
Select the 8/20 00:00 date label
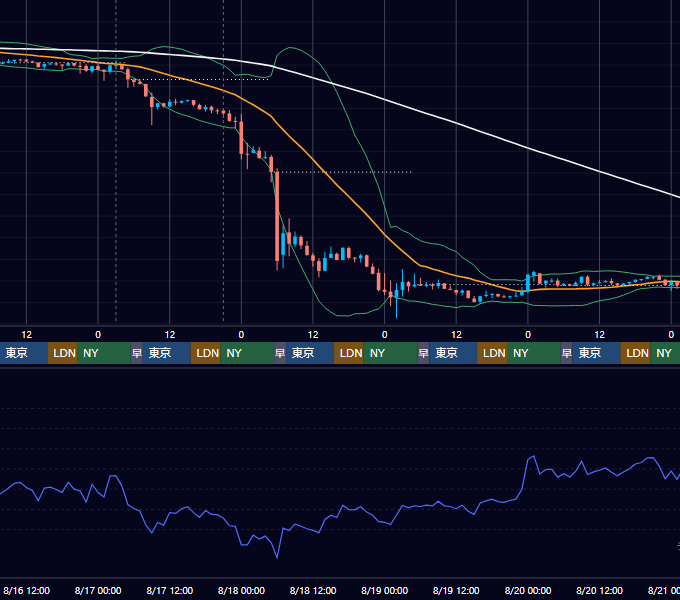pyautogui.click(x=528, y=590)
